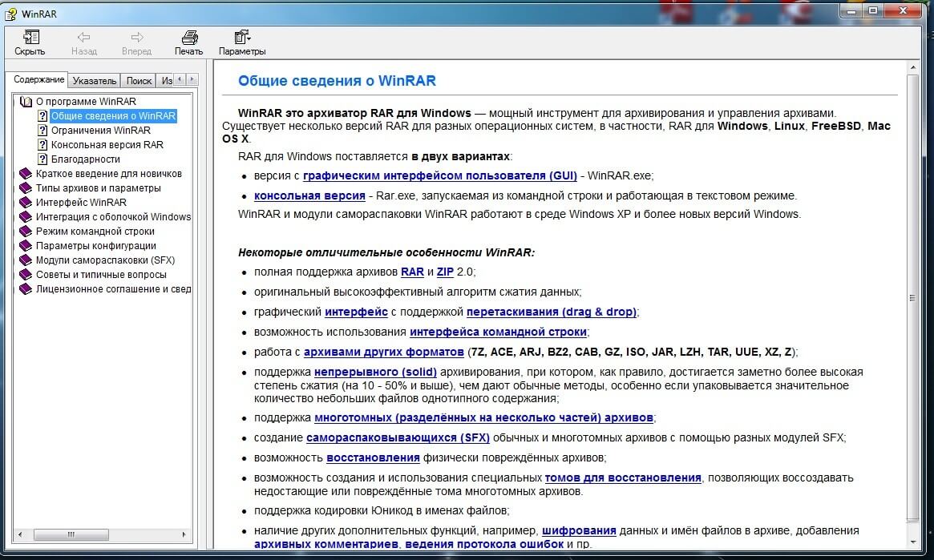The height and width of the screenshot is (560, 934).
Task: Open Интеграция с оболочкой Windows in the contents tree
Action: pyautogui.click(x=113, y=217)
